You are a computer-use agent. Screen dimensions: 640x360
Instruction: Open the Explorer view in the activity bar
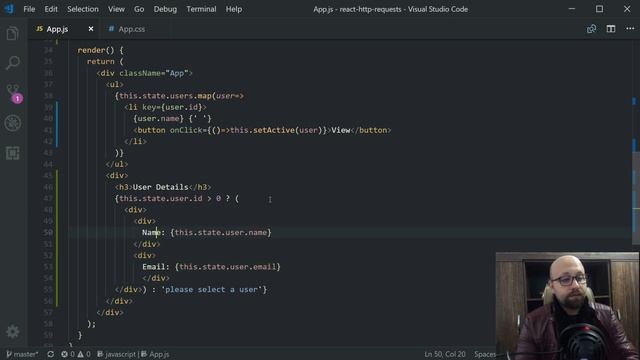(x=13, y=33)
